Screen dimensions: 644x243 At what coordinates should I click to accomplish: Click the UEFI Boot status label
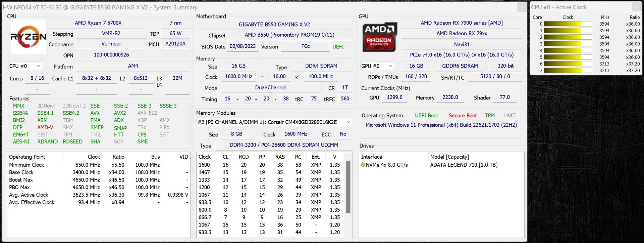point(426,116)
